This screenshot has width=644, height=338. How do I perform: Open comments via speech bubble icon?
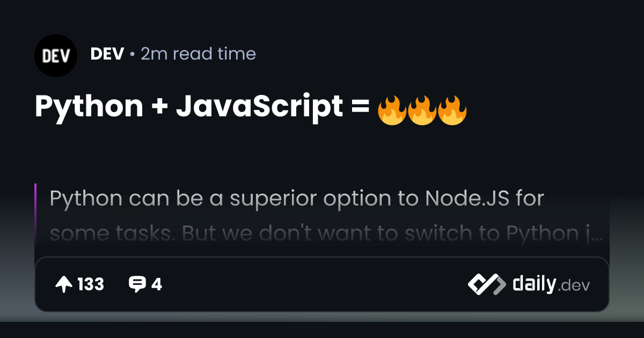(137, 284)
